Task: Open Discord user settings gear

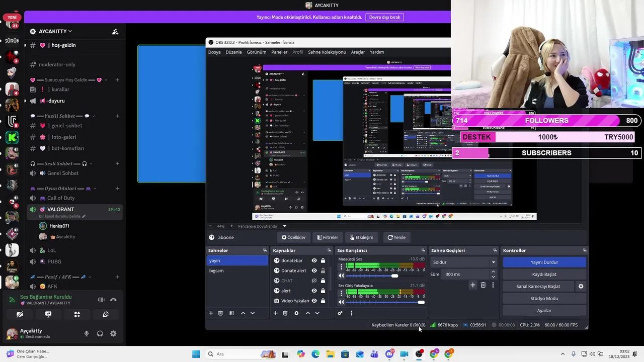Action: tap(113, 333)
